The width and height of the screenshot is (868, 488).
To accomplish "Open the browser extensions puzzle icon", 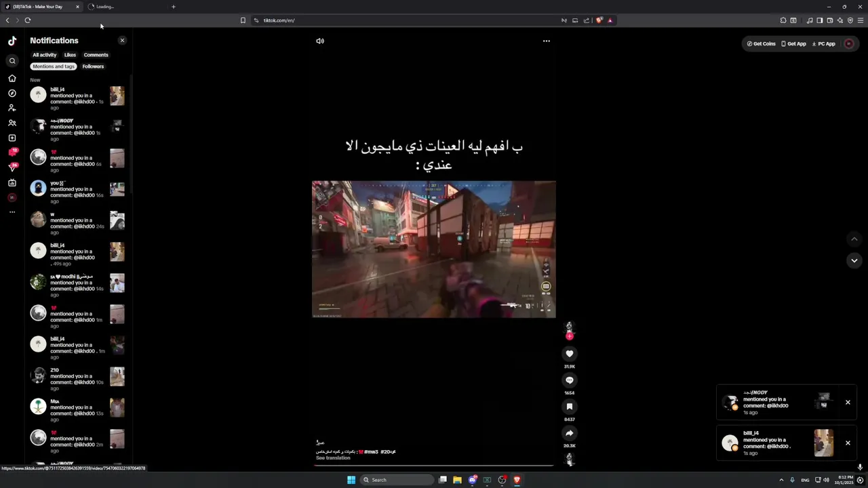I will [783, 20].
